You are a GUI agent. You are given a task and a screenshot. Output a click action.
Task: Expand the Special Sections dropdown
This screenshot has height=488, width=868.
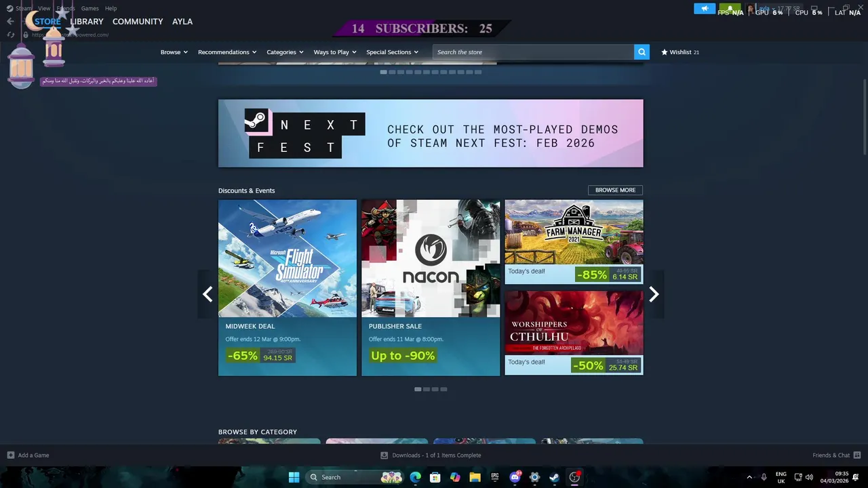[392, 52]
